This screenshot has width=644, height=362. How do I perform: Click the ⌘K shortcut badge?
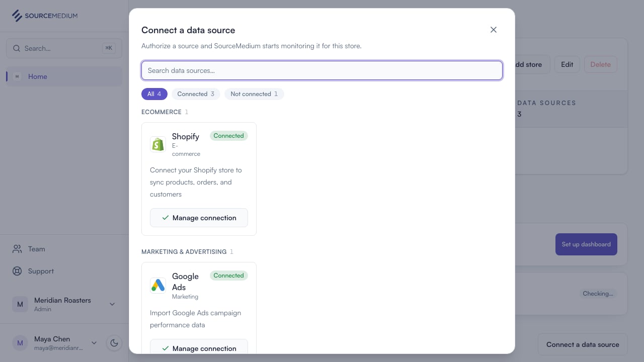[109, 48]
